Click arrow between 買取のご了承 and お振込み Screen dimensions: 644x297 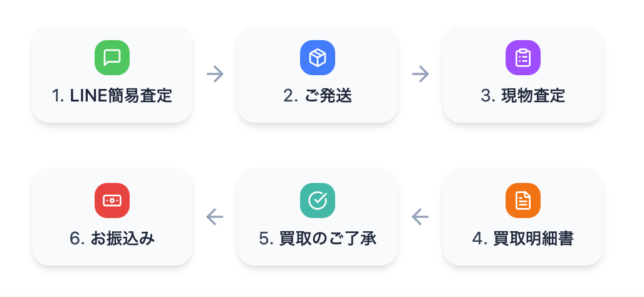pos(215,217)
